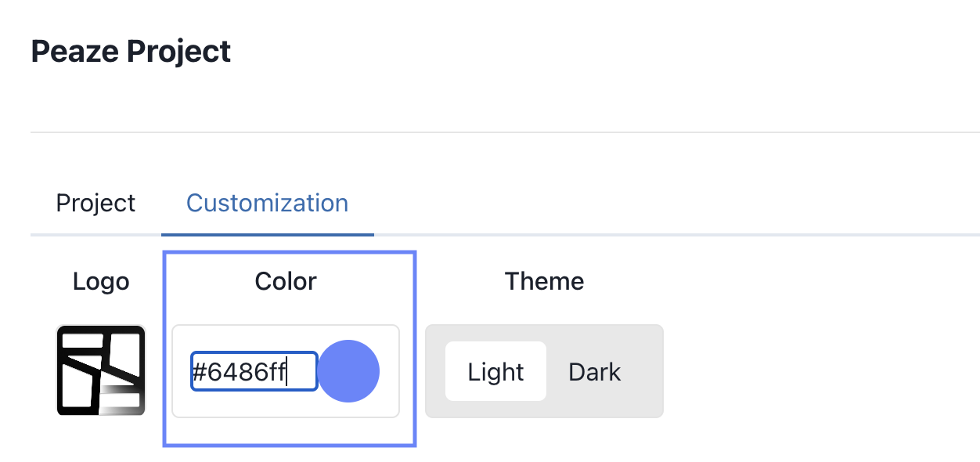Click the "Peaze Project" page heading

click(x=131, y=52)
